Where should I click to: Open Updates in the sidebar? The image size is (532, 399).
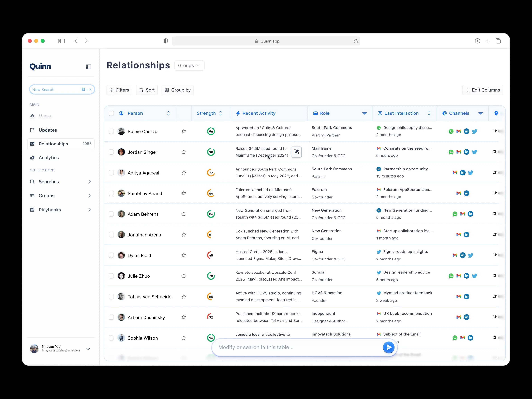(x=48, y=130)
